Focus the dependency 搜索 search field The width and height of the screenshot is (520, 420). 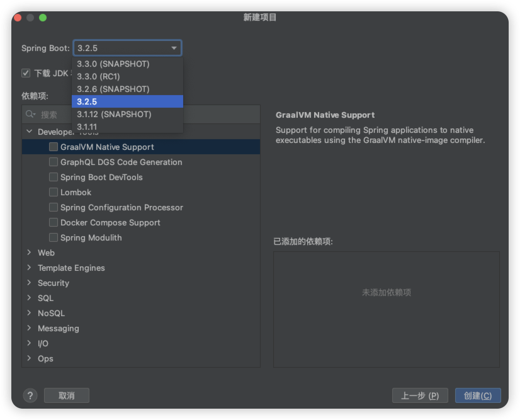(141, 115)
